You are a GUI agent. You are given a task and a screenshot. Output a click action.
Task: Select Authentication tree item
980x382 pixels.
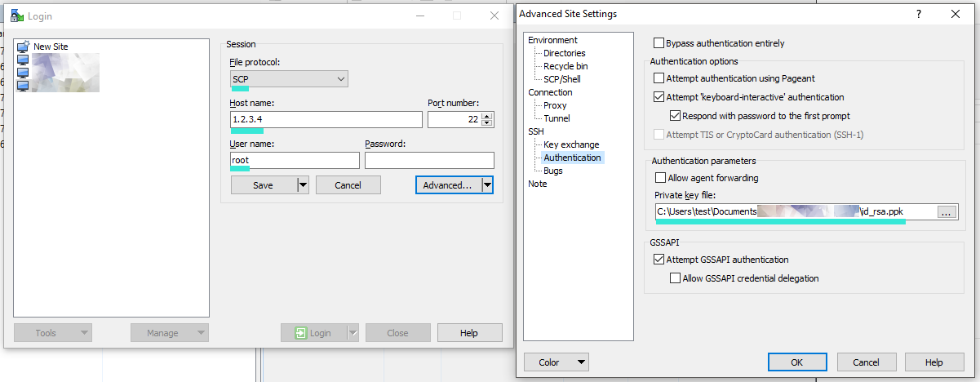coord(572,158)
